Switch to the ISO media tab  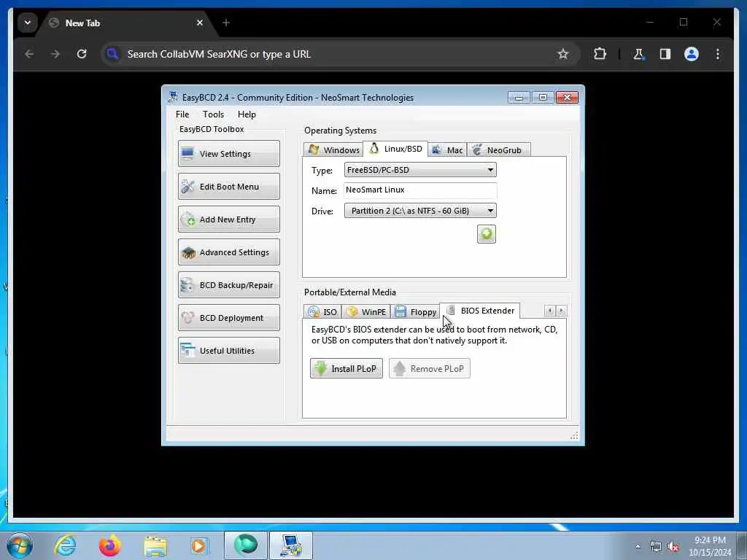tap(322, 311)
